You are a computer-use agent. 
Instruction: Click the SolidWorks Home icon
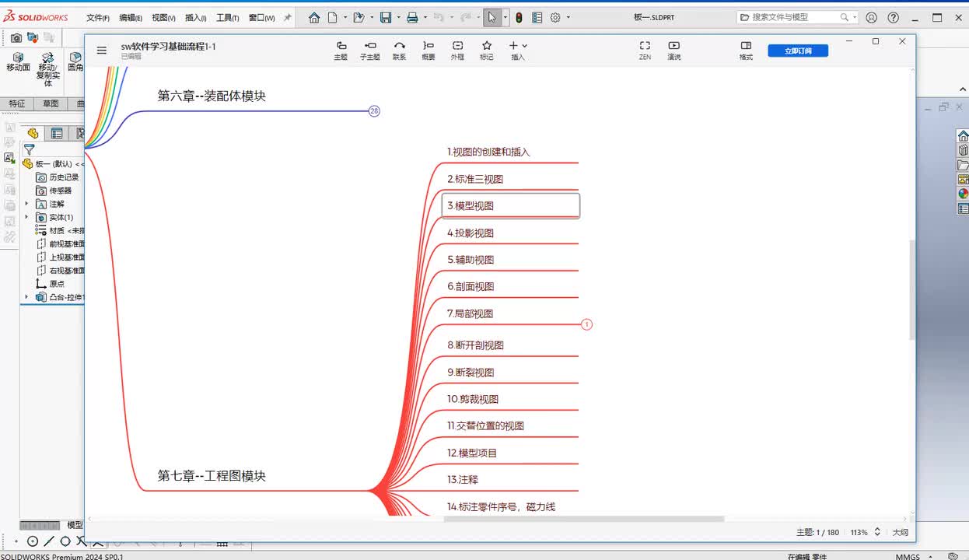tap(314, 17)
